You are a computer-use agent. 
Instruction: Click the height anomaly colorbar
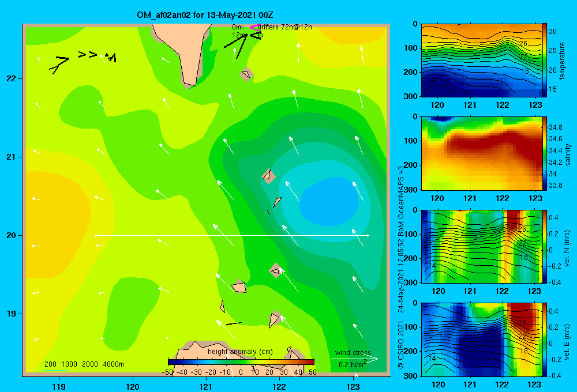(x=241, y=361)
